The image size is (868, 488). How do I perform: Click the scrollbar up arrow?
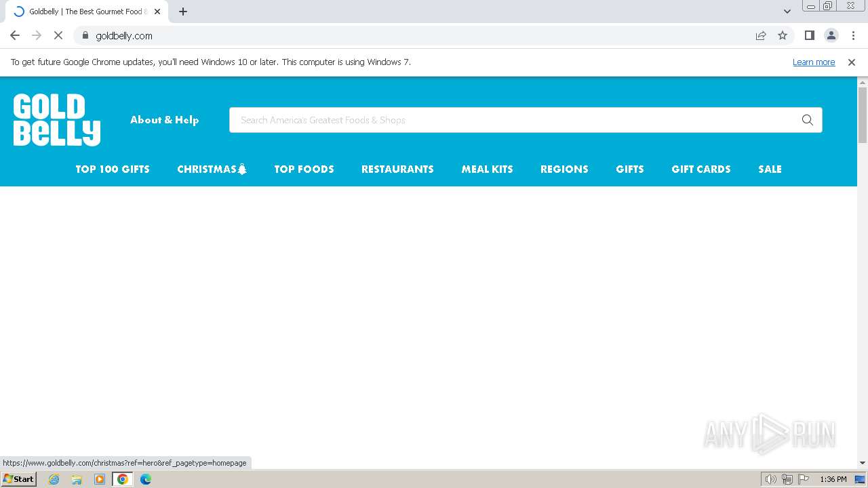pyautogui.click(x=863, y=82)
